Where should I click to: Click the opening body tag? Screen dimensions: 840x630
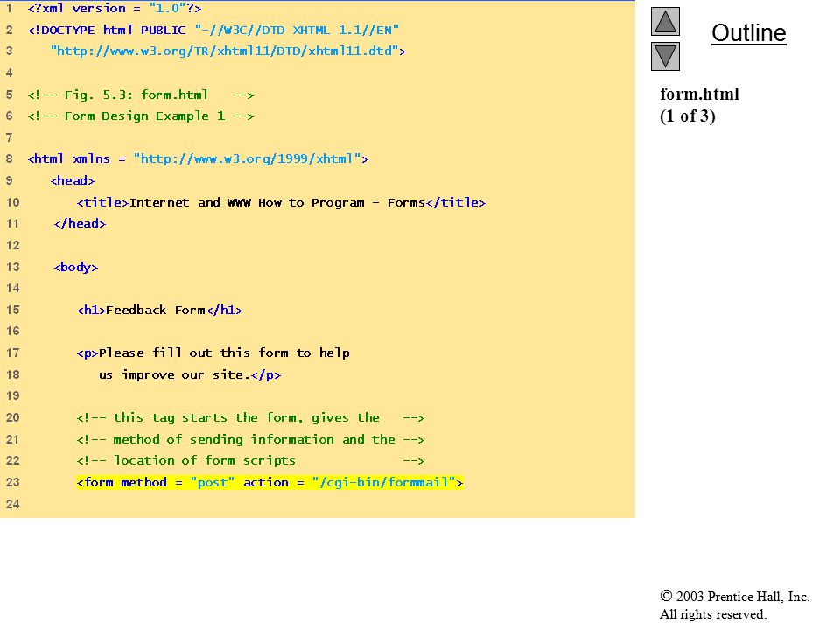tap(75, 267)
